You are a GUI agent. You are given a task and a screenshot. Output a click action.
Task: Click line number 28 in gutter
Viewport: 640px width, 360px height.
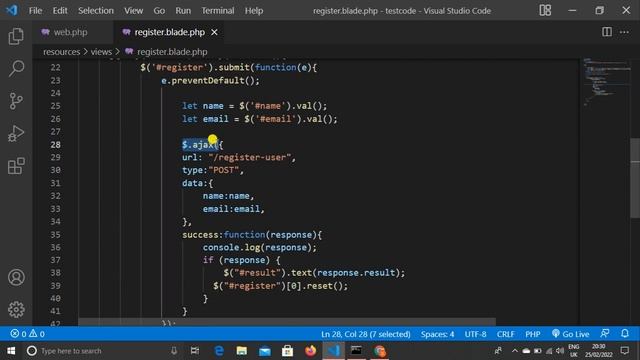tap(56, 144)
